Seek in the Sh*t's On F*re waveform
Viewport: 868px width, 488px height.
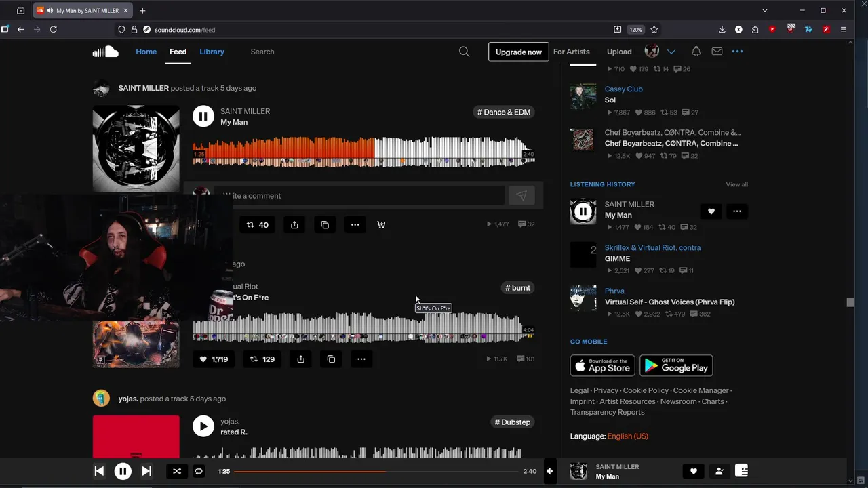click(x=363, y=327)
